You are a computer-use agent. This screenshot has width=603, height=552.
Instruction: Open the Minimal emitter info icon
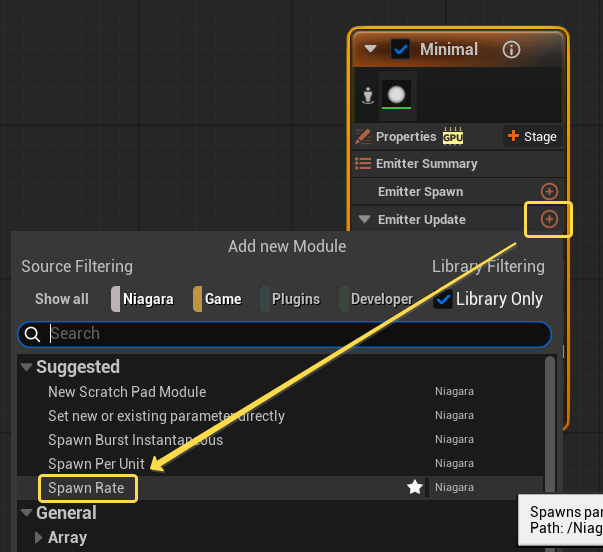pyautogui.click(x=511, y=50)
